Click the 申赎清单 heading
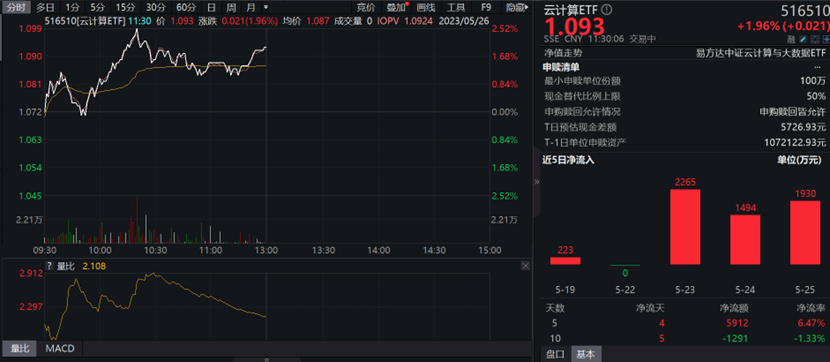The height and width of the screenshot is (362, 830). (562, 67)
